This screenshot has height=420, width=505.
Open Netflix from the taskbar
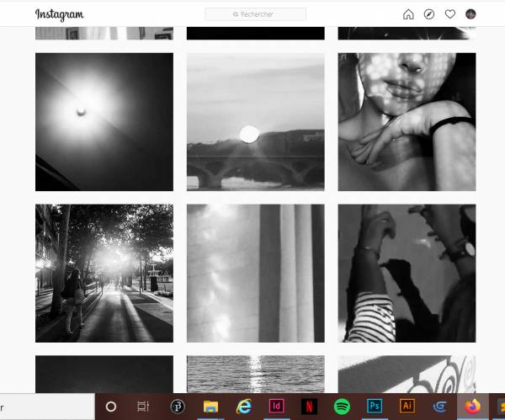pos(309,407)
